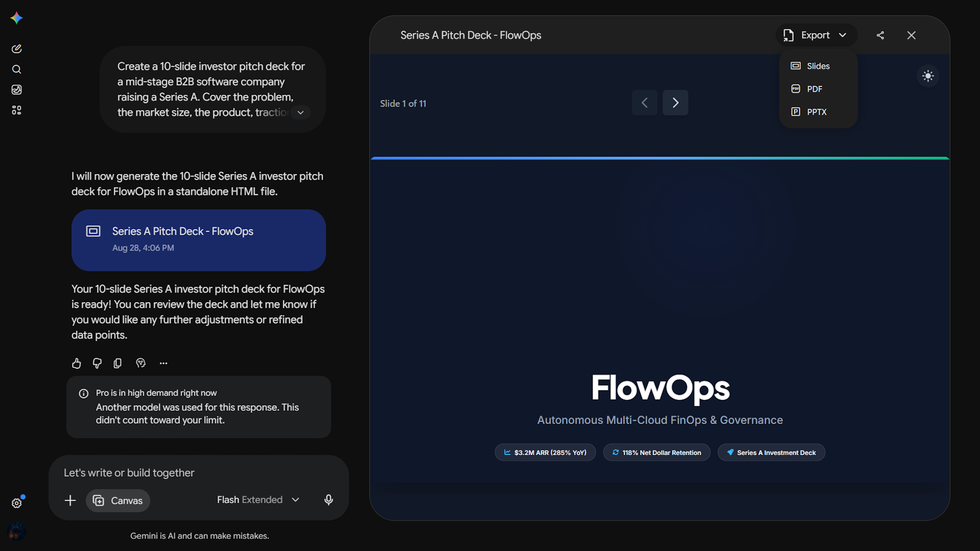Open the apps grid icon in sidebar
The image size is (980, 551).
click(x=16, y=110)
